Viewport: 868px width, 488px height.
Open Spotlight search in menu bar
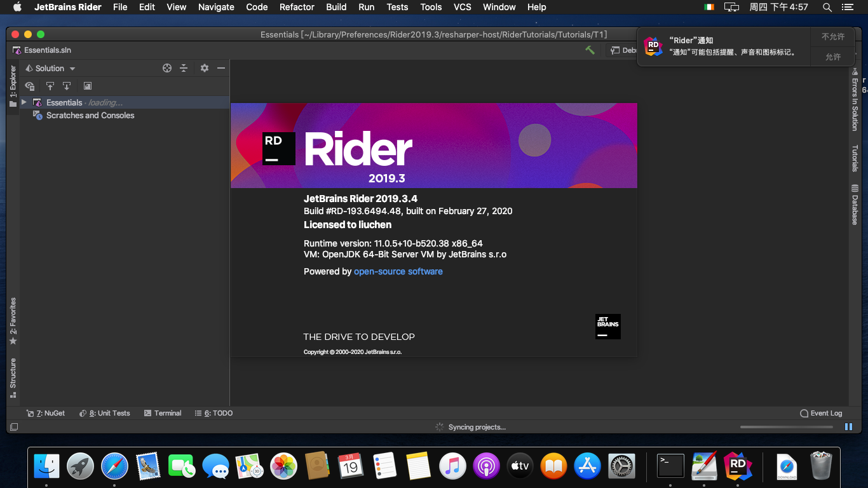pos(827,7)
